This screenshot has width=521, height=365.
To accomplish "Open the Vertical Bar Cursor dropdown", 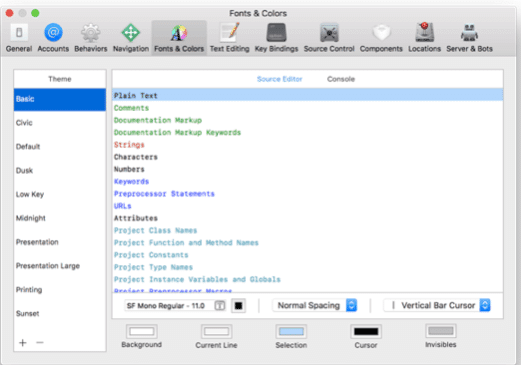I will 437,305.
